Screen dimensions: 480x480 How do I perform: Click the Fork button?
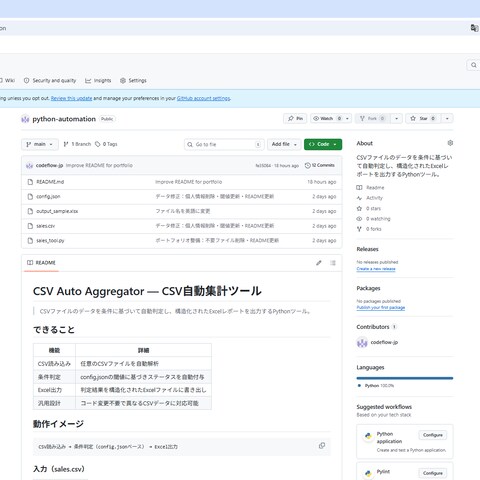tap(372, 118)
